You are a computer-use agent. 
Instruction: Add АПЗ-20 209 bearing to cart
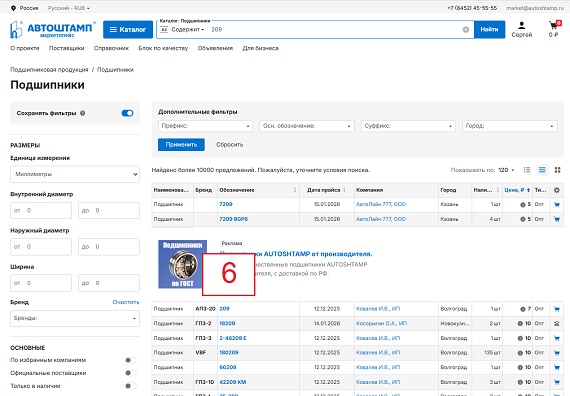click(557, 309)
